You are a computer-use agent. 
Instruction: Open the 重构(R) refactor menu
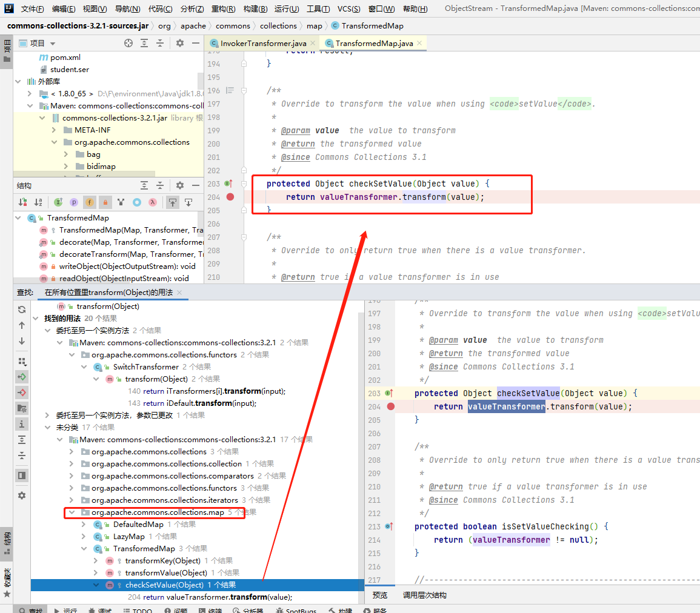tap(223, 9)
